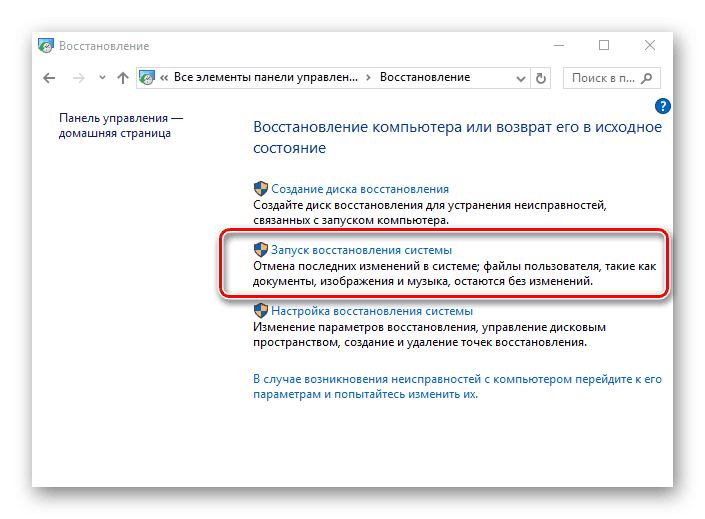The image size is (705, 519).
Task: Expand the double-chevron at the breadcrumb start
Action: (x=165, y=78)
